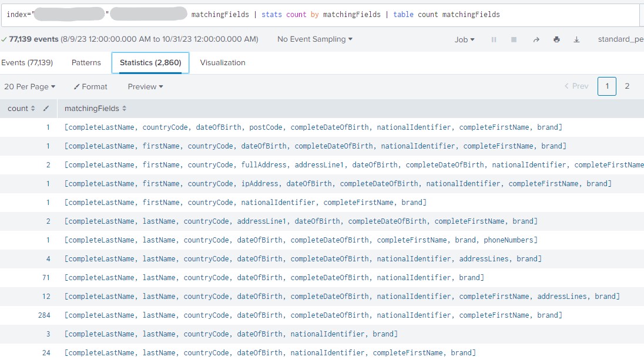The image size is (644, 360).
Task: Click the Format button
Action: click(x=90, y=86)
